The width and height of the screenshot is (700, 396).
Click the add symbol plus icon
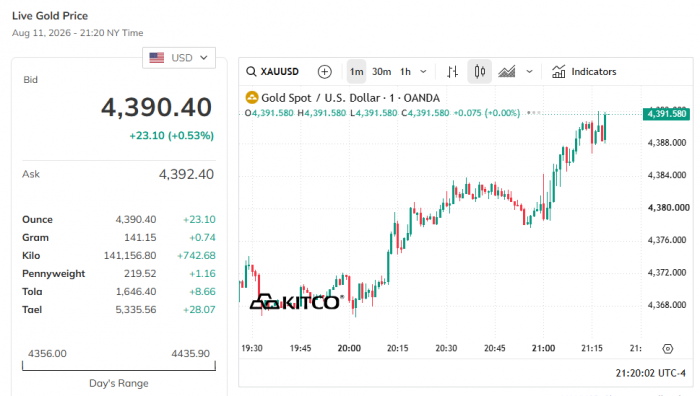pos(325,71)
